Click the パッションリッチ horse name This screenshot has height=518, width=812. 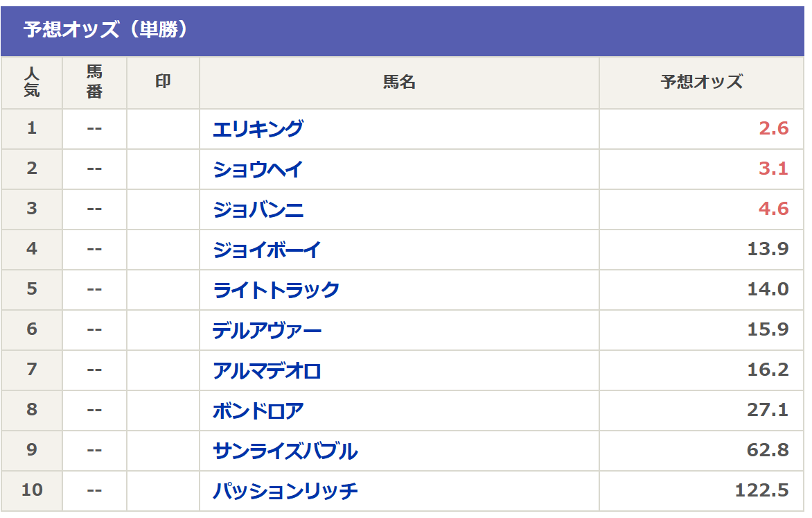coord(285,491)
